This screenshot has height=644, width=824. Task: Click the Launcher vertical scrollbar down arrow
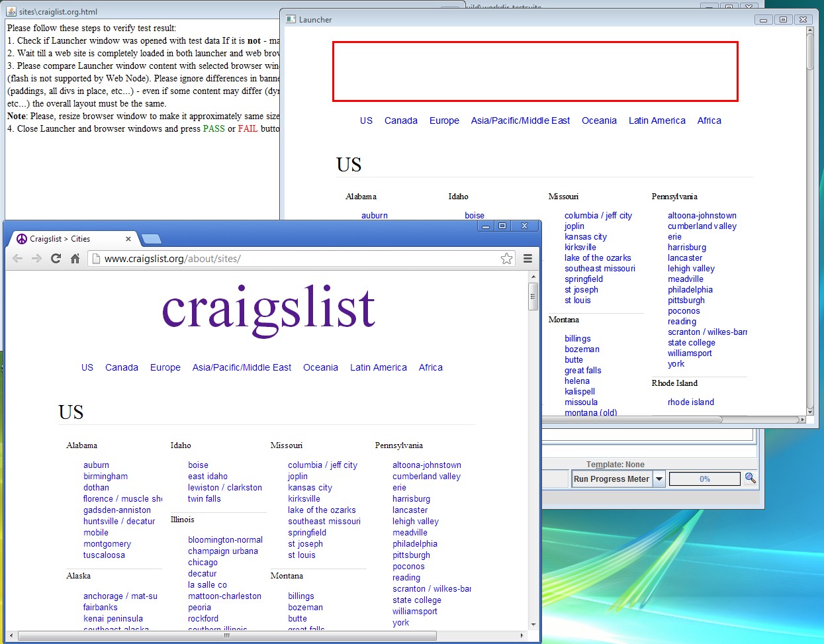809,411
